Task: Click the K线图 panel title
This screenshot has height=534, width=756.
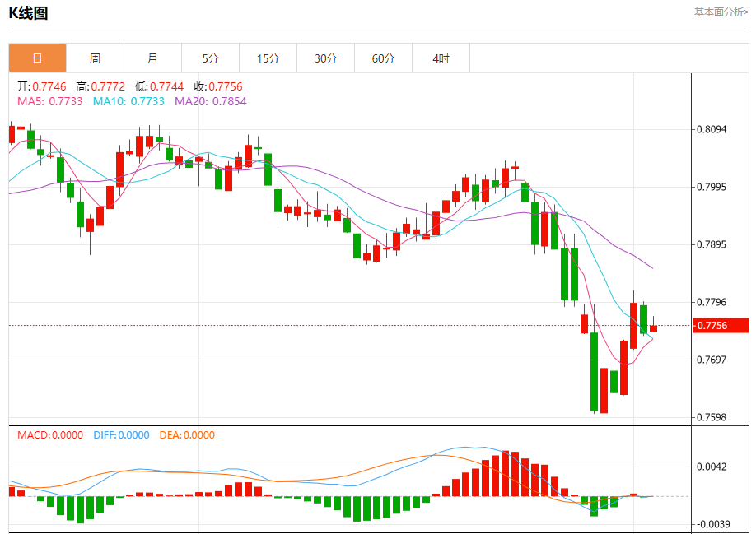Action: [28, 13]
